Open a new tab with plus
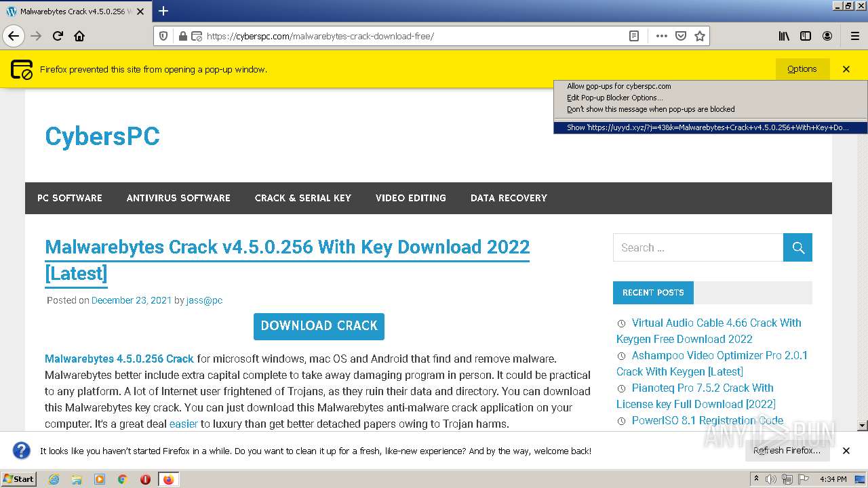The height and width of the screenshot is (488, 868). click(x=163, y=11)
